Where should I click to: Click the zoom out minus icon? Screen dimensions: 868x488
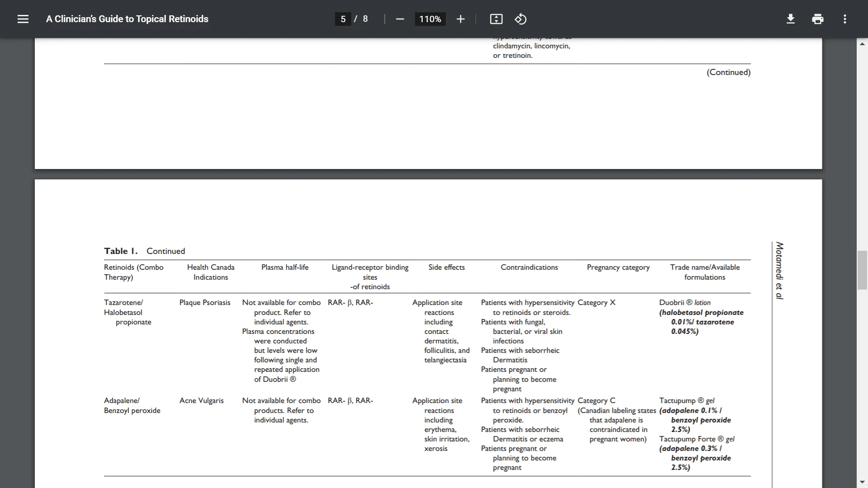click(x=400, y=19)
